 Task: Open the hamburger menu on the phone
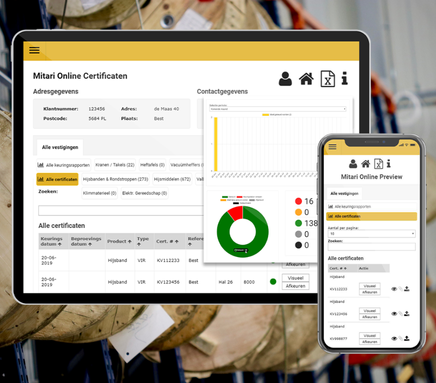coord(332,147)
